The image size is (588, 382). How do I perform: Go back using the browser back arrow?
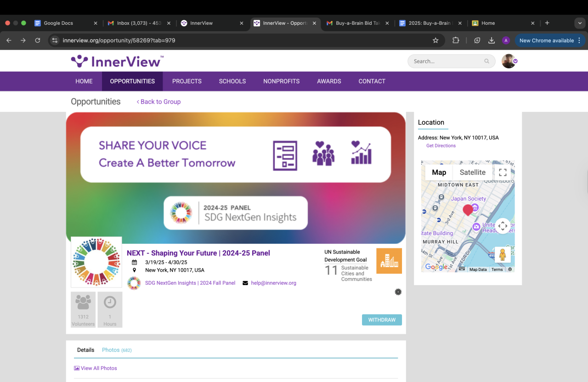click(9, 40)
